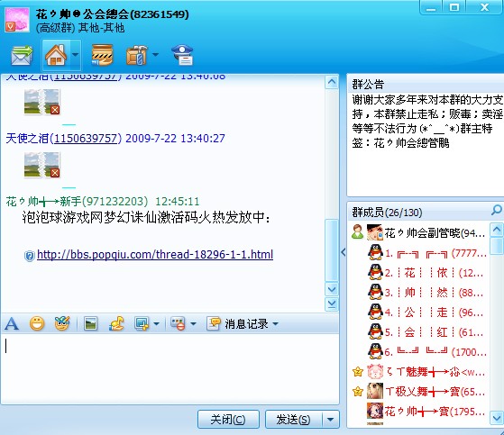
Task: Member list scroll up arrow
Action: pyautogui.click(x=497, y=230)
